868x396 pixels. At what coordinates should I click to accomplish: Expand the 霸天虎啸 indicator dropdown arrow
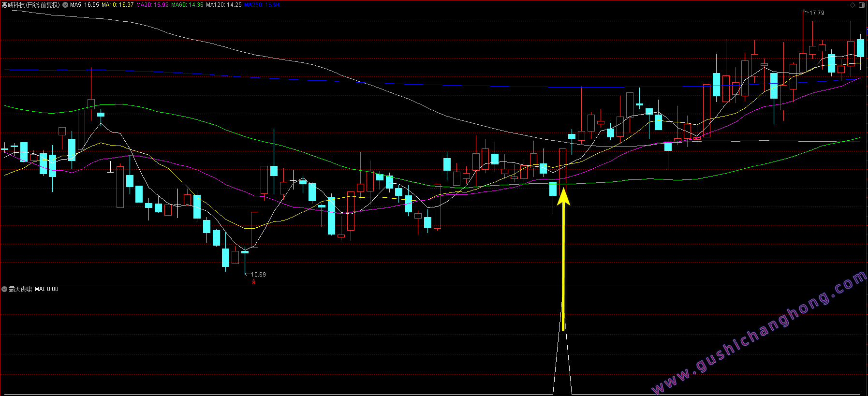tap(4, 289)
